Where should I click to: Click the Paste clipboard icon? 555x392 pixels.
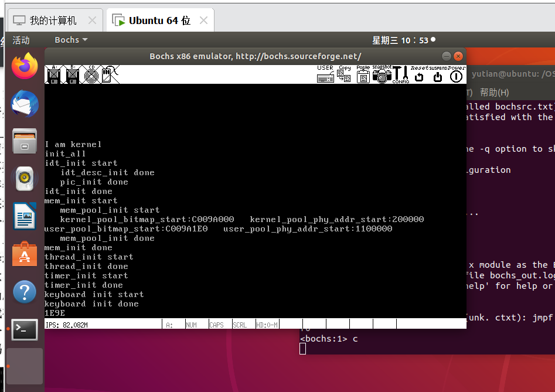point(363,74)
